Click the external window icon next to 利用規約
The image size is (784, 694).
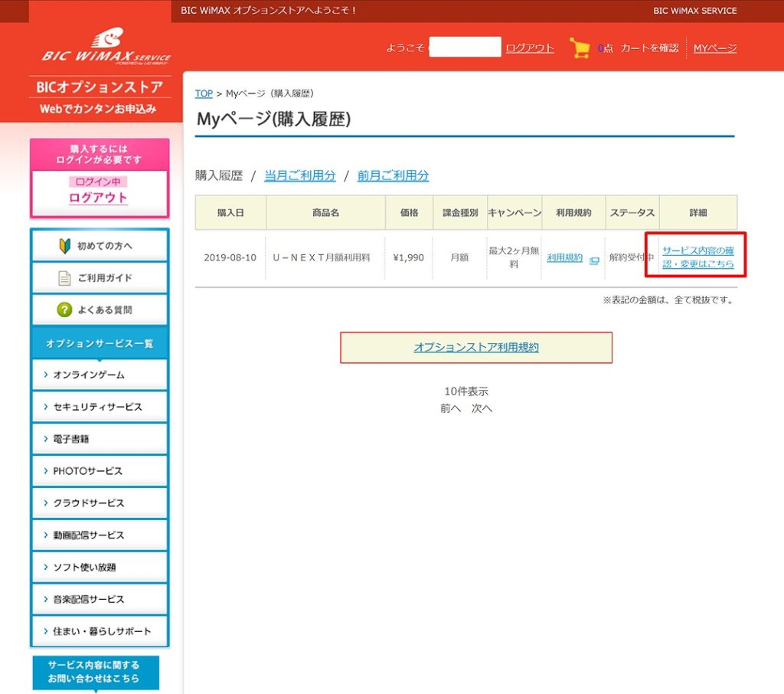pyautogui.click(x=594, y=260)
